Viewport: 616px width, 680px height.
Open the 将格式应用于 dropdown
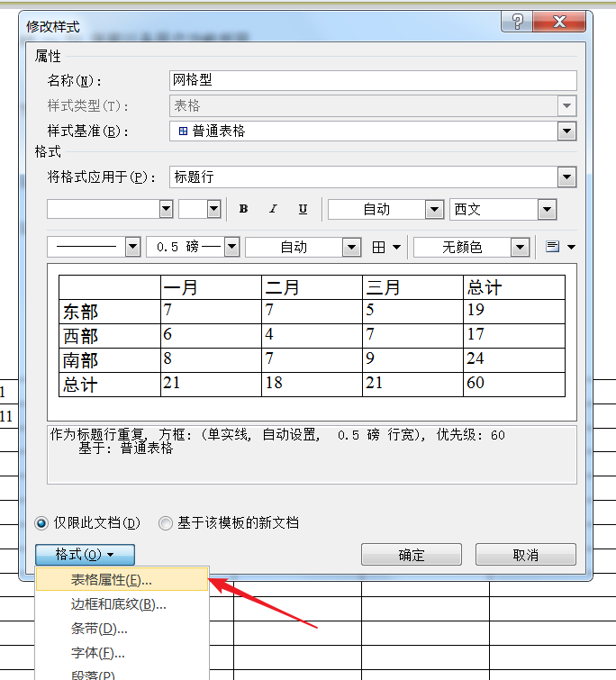click(x=566, y=177)
